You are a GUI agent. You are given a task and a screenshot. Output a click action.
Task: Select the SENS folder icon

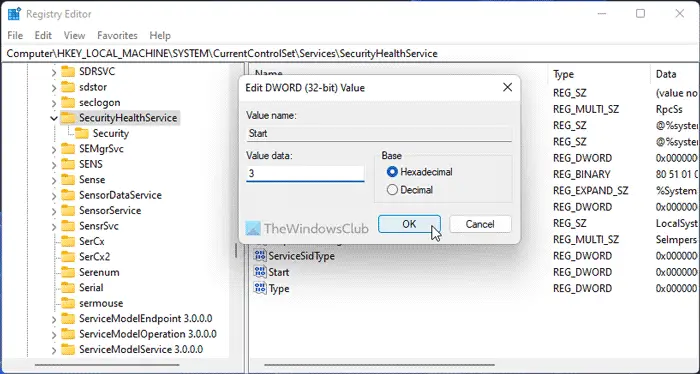(x=68, y=164)
